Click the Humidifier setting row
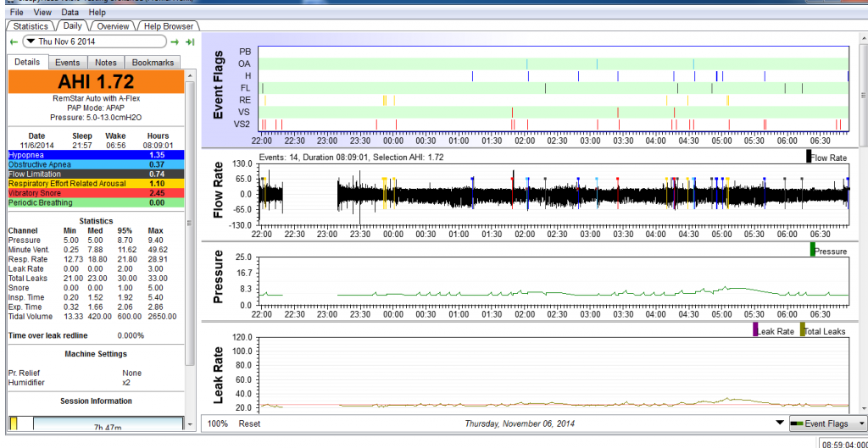This screenshot has height=448, width=868. click(95, 382)
